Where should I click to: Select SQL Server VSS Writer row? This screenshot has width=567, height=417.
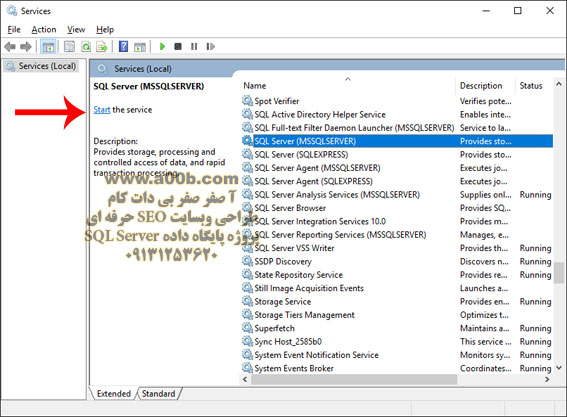pyautogui.click(x=397, y=248)
